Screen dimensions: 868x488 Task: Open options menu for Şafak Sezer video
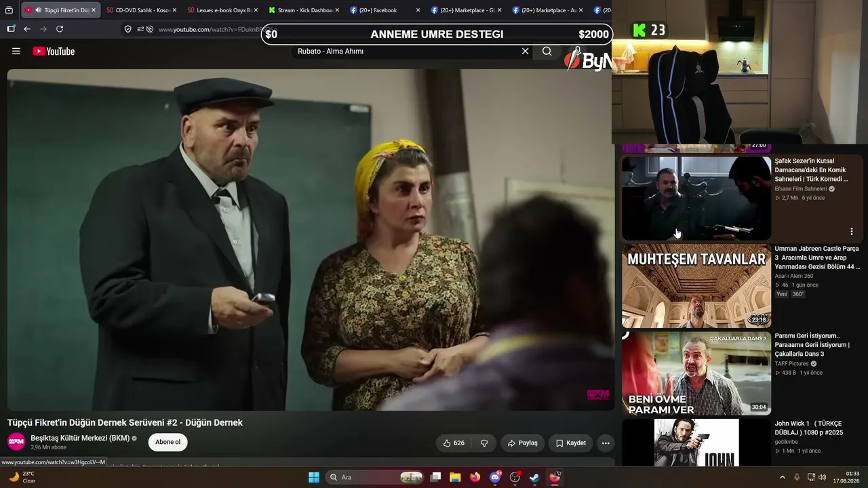[x=852, y=232]
